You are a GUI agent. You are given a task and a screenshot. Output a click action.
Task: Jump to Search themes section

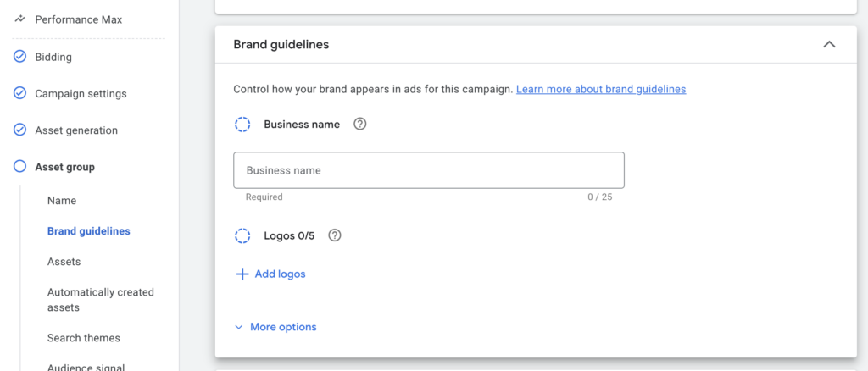[84, 338]
